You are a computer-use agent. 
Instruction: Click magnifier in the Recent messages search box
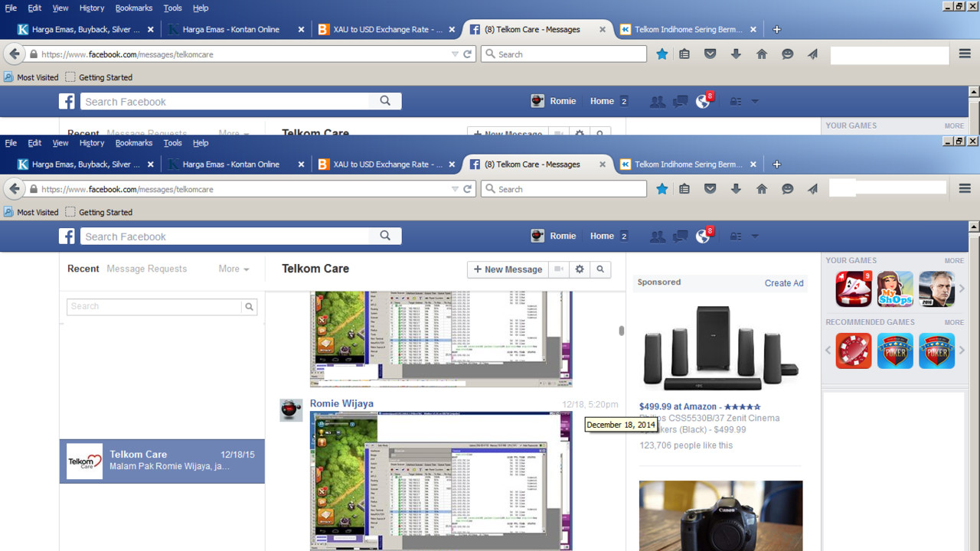pyautogui.click(x=249, y=306)
